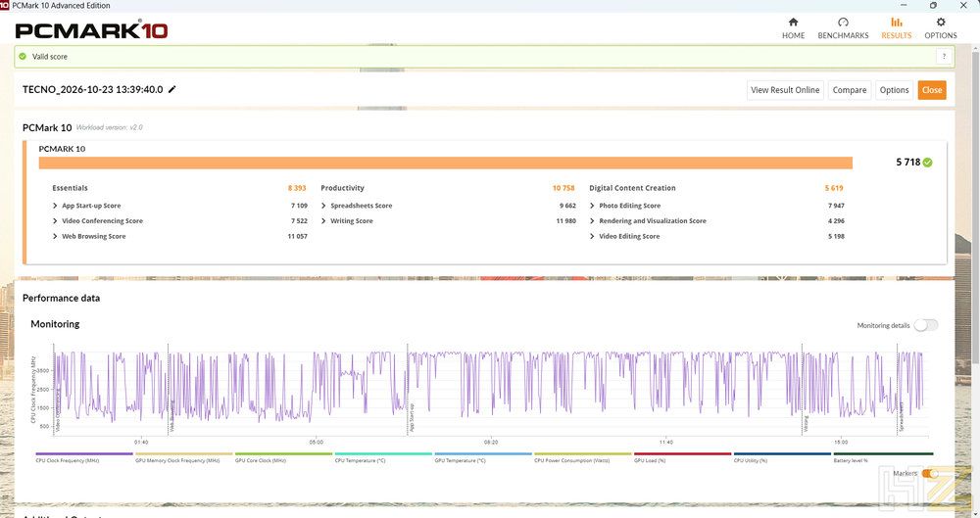Click the question mark help icon

click(944, 56)
